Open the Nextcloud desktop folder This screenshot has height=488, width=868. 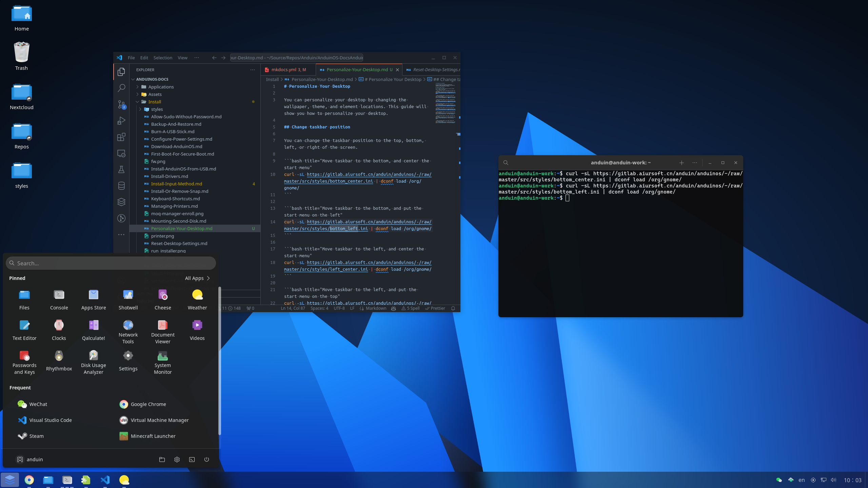pyautogui.click(x=22, y=97)
